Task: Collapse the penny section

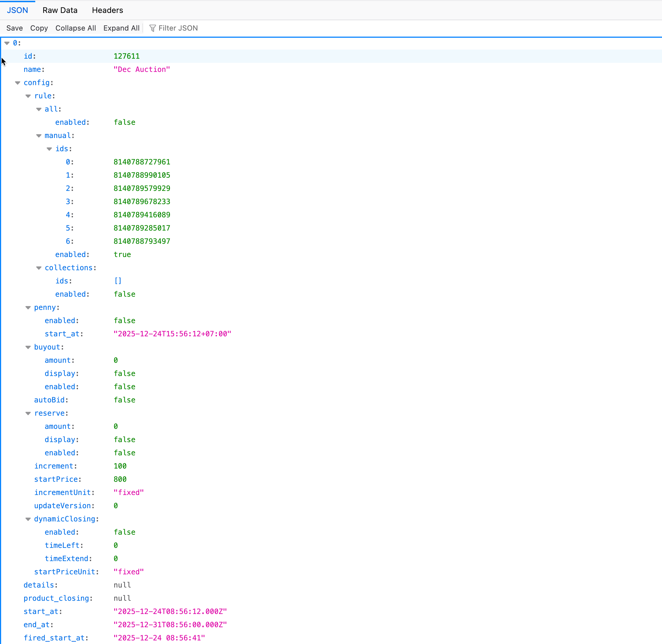Action: tap(28, 307)
